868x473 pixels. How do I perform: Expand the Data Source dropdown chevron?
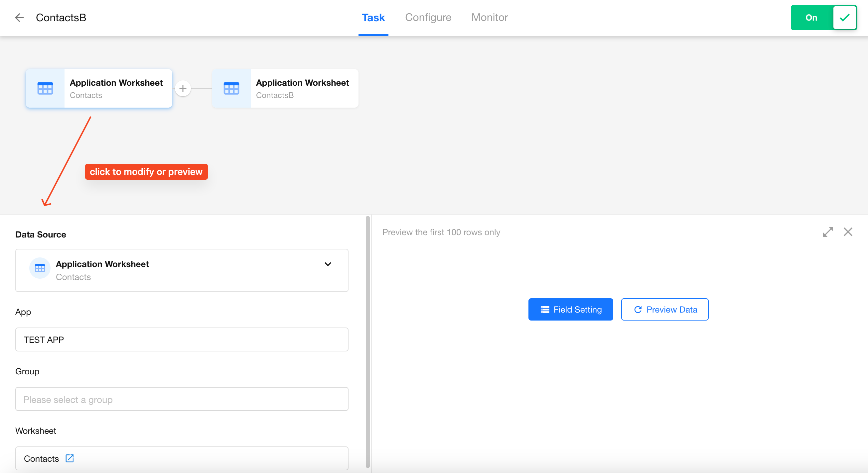[x=328, y=264]
